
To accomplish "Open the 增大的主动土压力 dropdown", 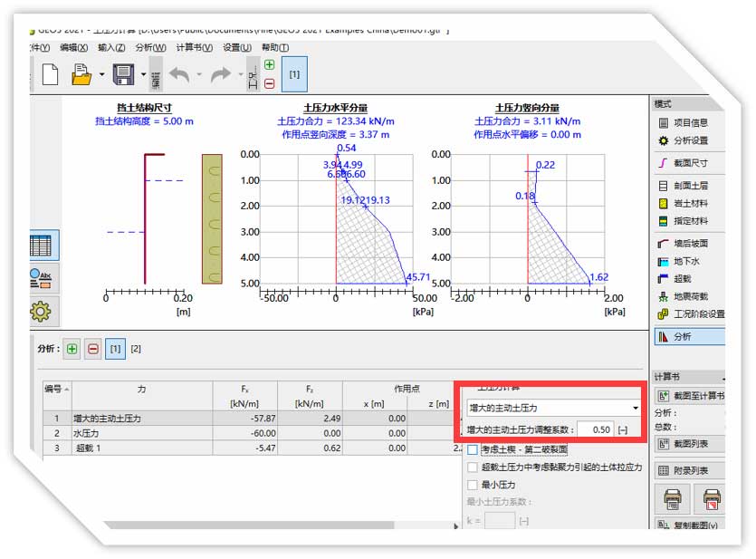I will point(552,409).
